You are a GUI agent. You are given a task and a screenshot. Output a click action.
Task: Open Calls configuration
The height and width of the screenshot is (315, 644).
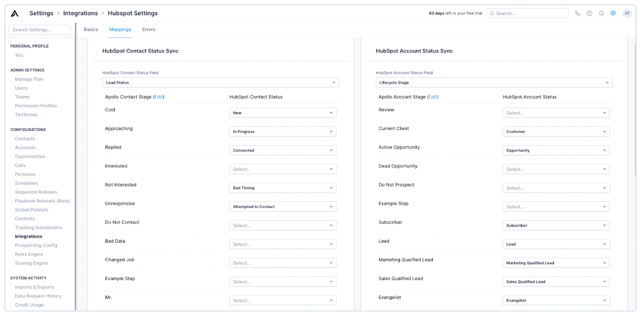(x=20, y=165)
